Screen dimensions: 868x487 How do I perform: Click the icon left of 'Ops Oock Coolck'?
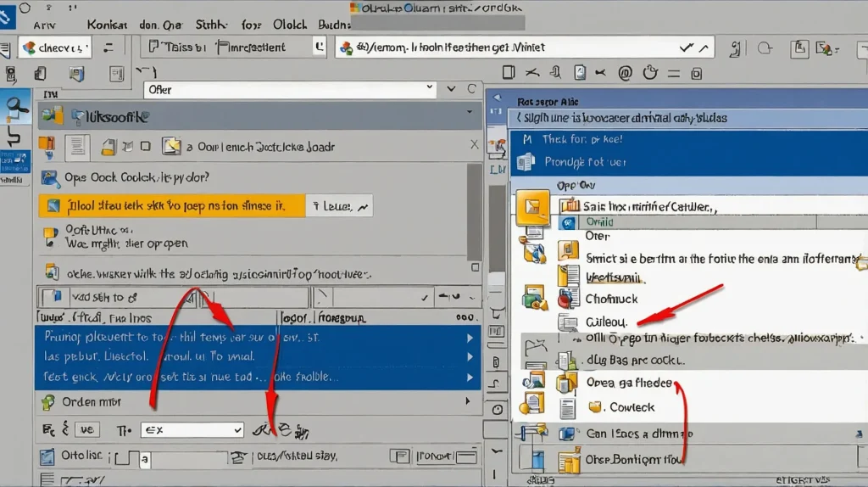(50, 178)
